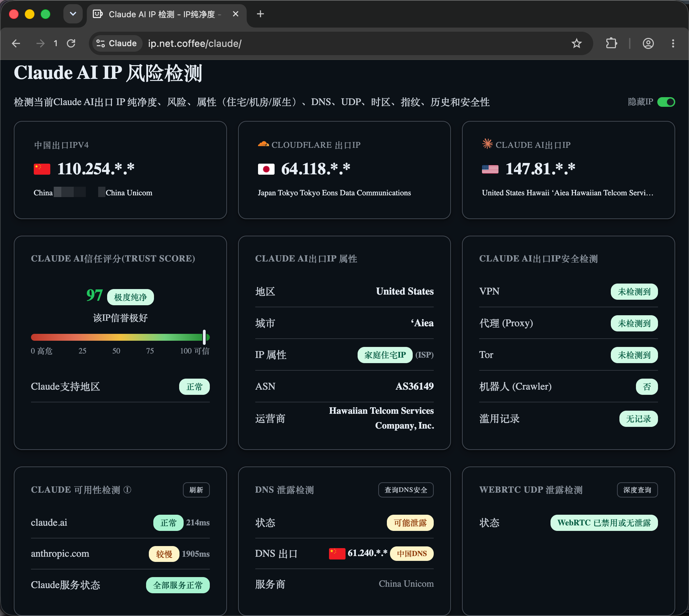Image resolution: width=689 pixels, height=616 pixels.
Task: Expand the tab search dropdown
Action: [x=73, y=14]
